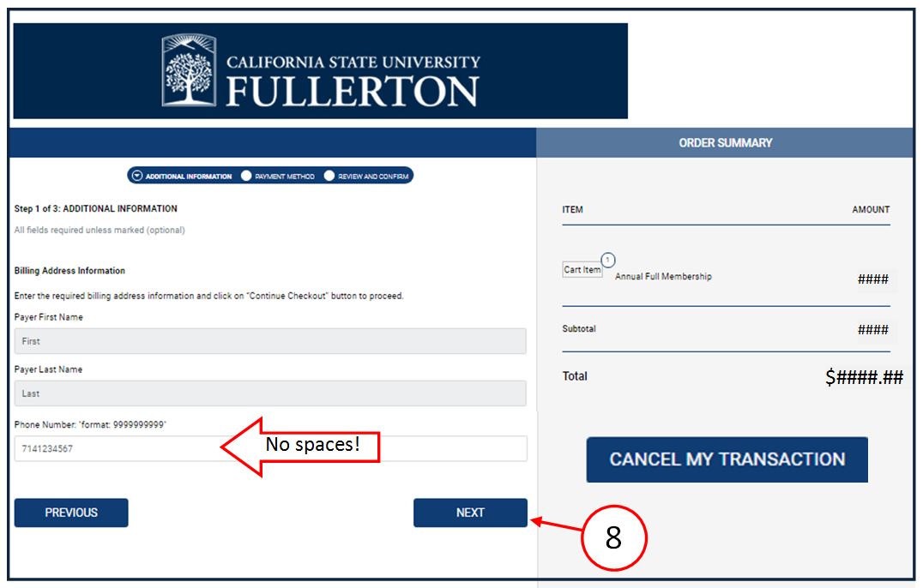Click the Review and Confirm step label
Screen dimensions: 923x588
click(x=373, y=177)
